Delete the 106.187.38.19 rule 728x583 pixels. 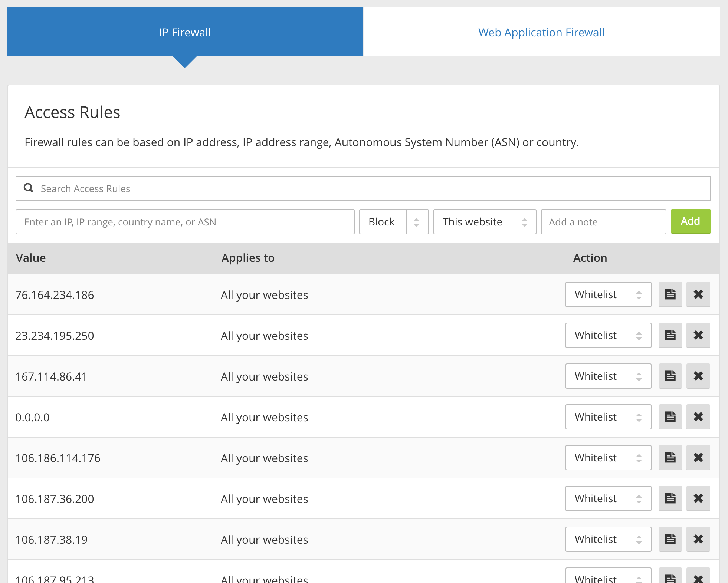click(x=698, y=539)
